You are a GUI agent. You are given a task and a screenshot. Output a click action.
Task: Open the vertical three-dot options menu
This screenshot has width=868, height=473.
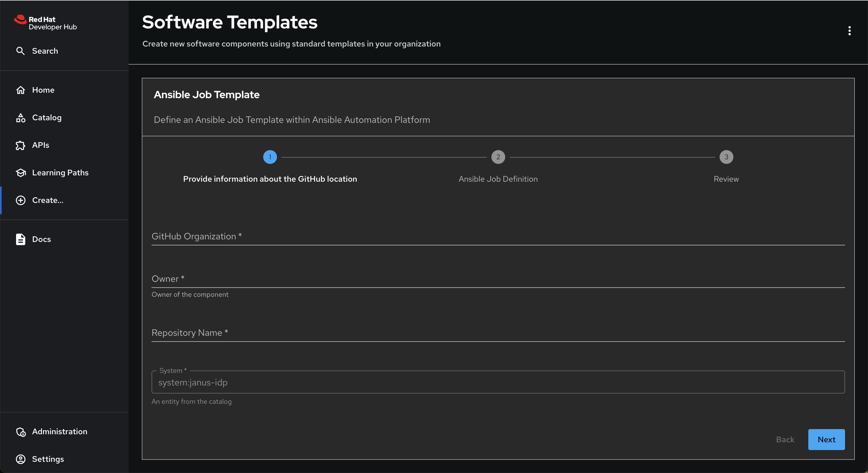click(849, 31)
